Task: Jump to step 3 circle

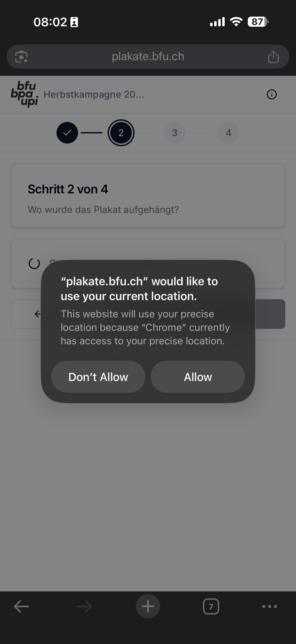Action: click(175, 133)
